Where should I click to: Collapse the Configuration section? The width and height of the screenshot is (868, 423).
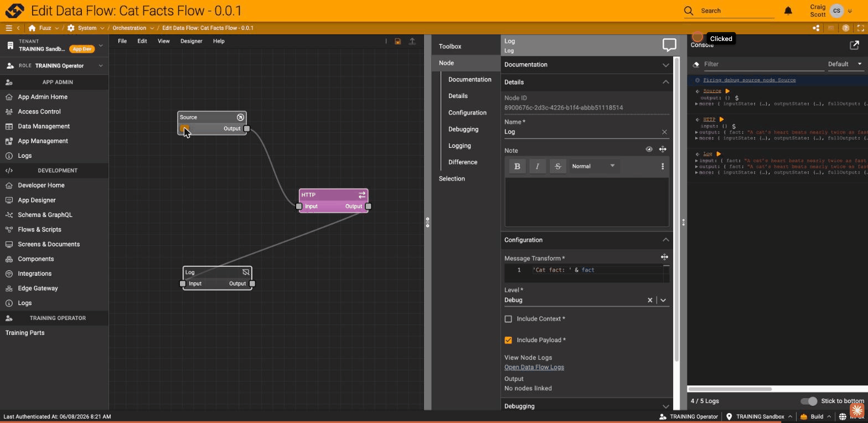pos(586,240)
